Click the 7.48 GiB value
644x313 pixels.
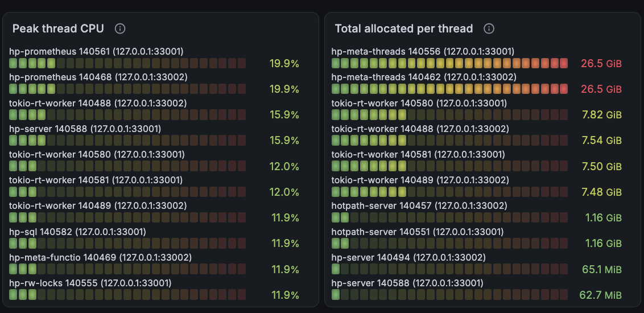602,192
